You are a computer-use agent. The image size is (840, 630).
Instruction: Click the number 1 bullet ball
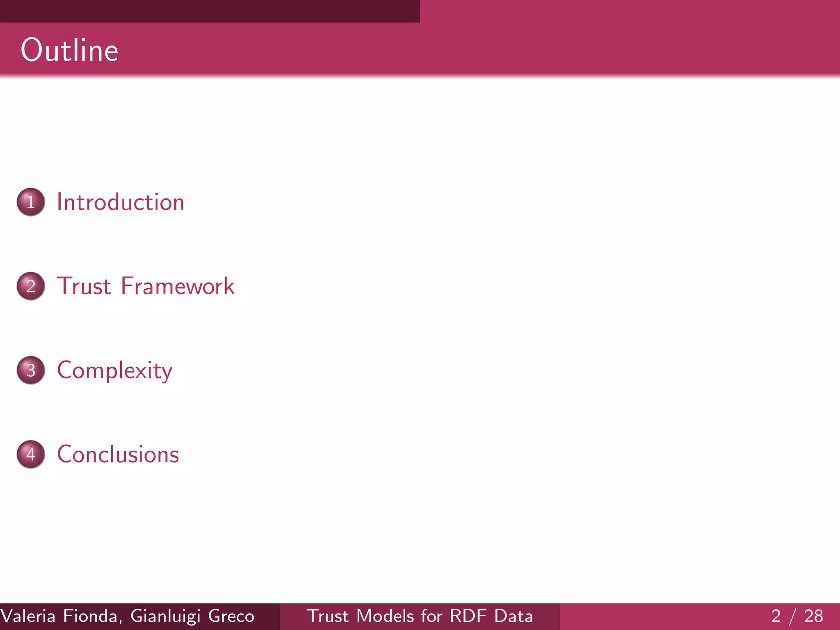pyautogui.click(x=31, y=202)
